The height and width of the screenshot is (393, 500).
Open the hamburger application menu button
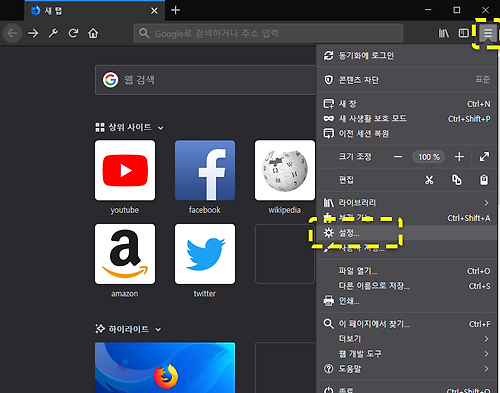click(488, 33)
